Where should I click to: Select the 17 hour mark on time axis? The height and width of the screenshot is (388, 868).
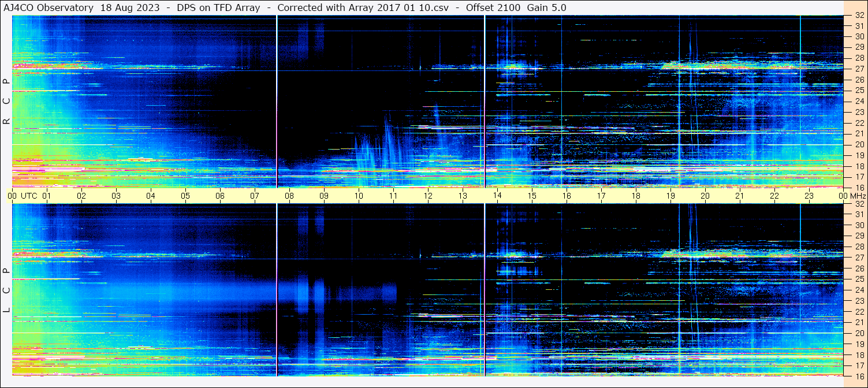tap(602, 196)
